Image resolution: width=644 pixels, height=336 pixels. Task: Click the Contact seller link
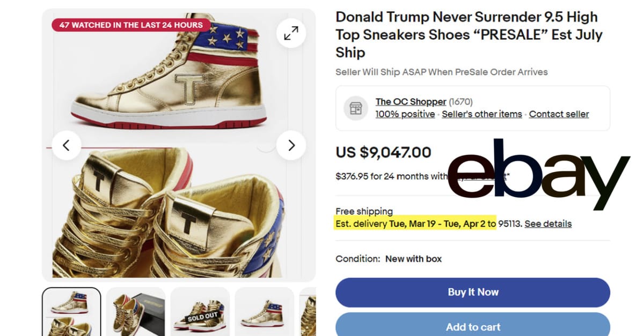[x=559, y=114]
